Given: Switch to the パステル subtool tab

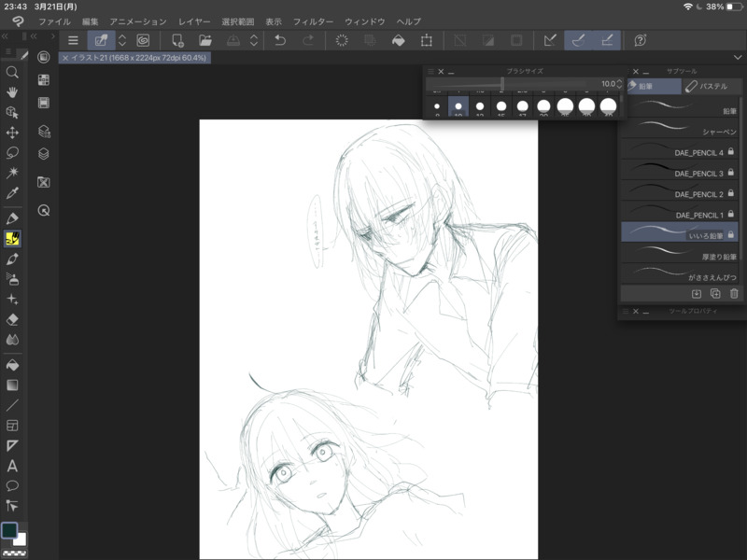Looking at the screenshot, I should pos(712,86).
